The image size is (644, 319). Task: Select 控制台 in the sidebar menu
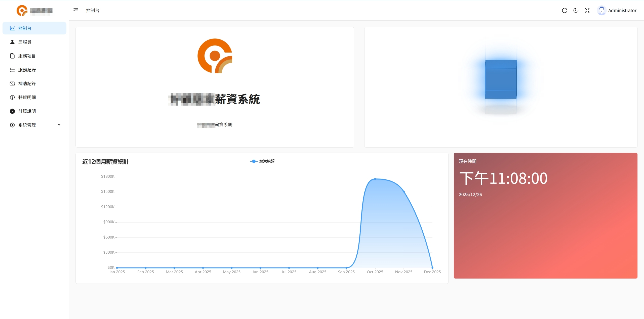pos(25,28)
